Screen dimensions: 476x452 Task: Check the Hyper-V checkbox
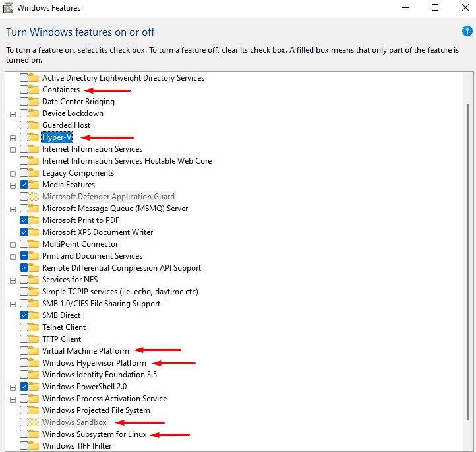tap(24, 137)
